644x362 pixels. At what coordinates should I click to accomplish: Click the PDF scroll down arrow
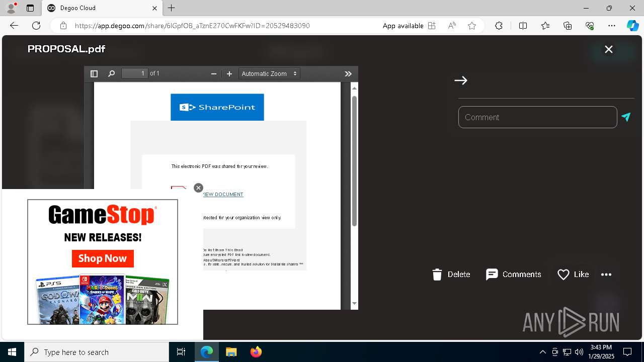pos(354,303)
